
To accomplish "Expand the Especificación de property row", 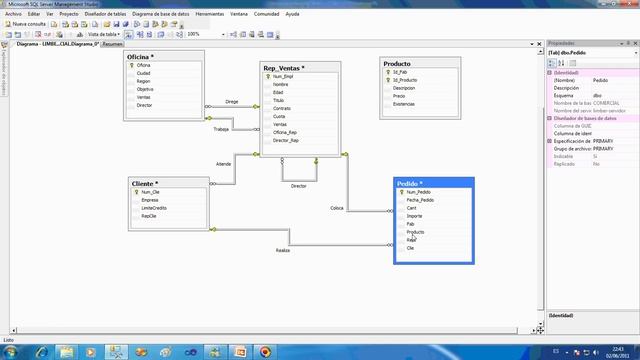I will coord(550,141).
